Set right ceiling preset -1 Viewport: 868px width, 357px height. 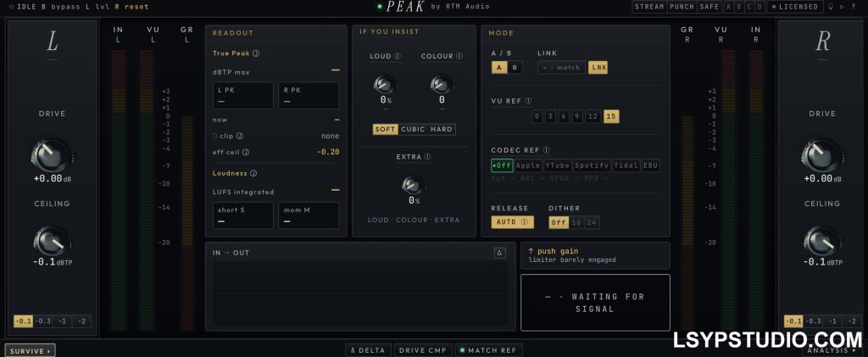(x=832, y=321)
